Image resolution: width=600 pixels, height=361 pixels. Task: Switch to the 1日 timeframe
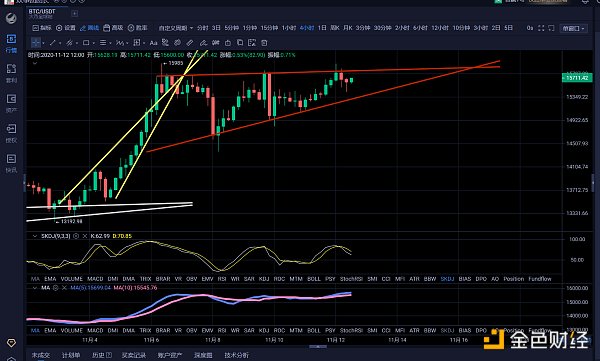point(322,28)
